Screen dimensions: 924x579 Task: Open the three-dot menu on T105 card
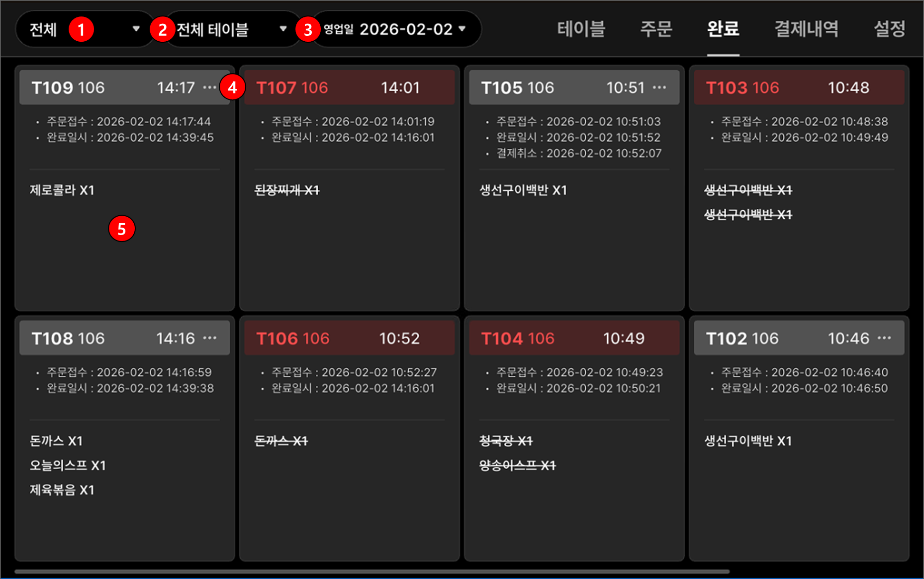(659, 87)
